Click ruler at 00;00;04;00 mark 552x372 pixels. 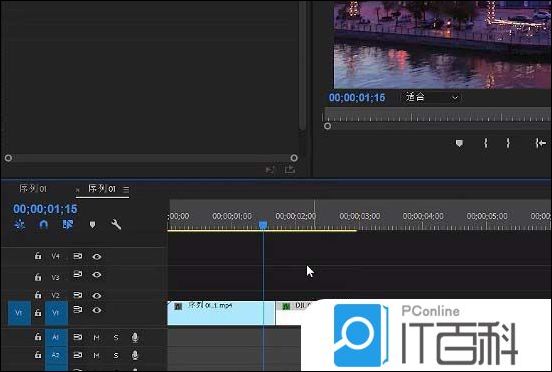click(x=423, y=216)
